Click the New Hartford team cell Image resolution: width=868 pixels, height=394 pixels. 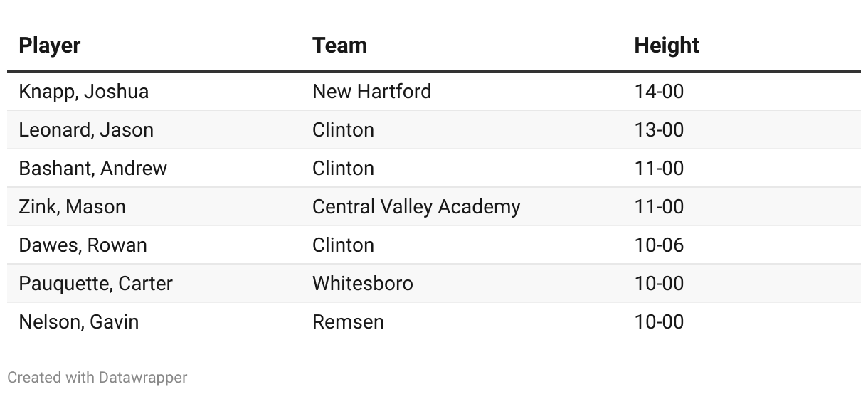(371, 92)
